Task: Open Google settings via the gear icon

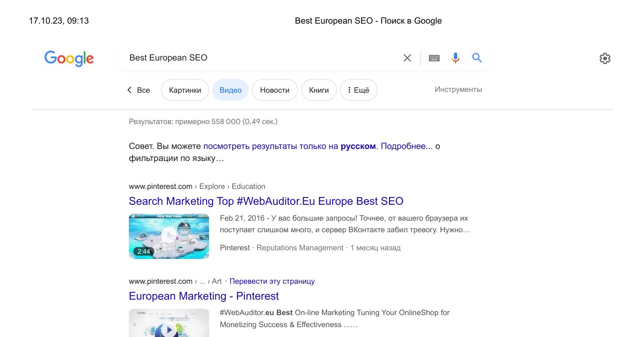Action: pos(605,58)
